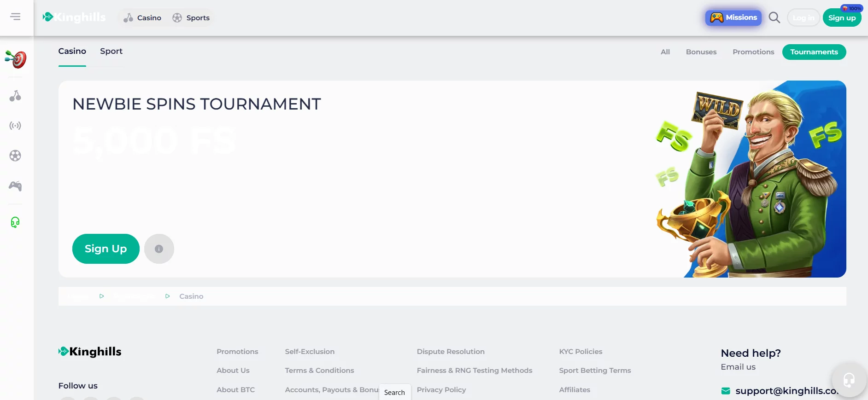This screenshot has height=400, width=868.
Task: Open live broadcast icon in sidebar
Action: coord(15,126)
